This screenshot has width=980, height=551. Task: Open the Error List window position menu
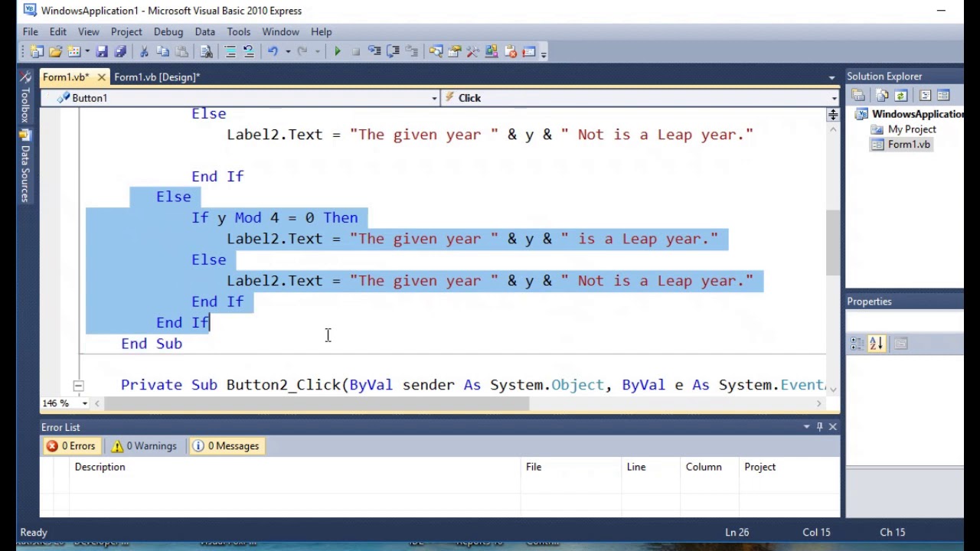point(806,426)
